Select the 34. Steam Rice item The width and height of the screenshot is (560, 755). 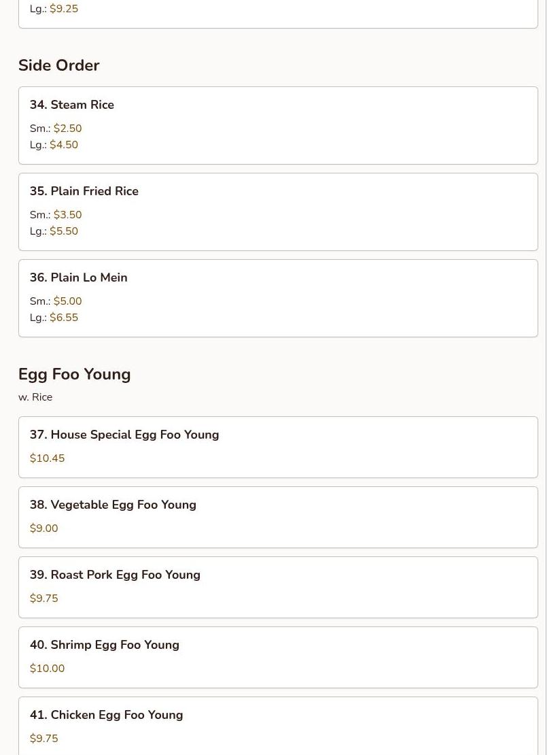(72, 105)
